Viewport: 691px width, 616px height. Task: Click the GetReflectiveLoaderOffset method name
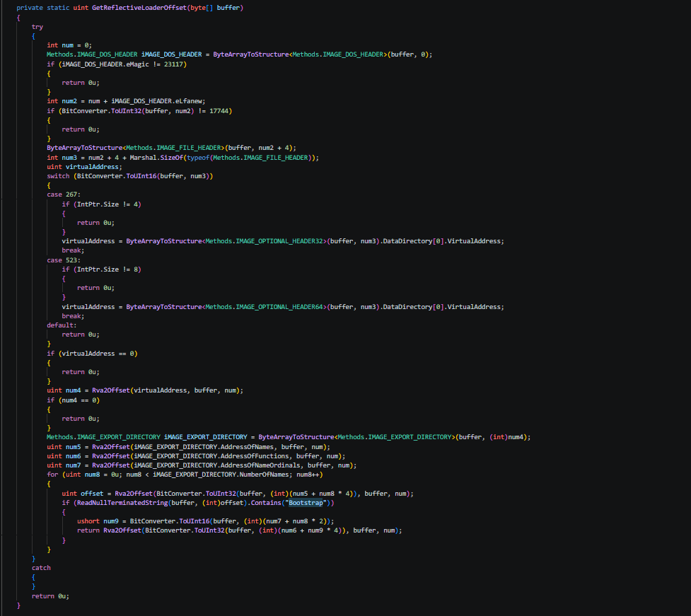coord(139,8)
